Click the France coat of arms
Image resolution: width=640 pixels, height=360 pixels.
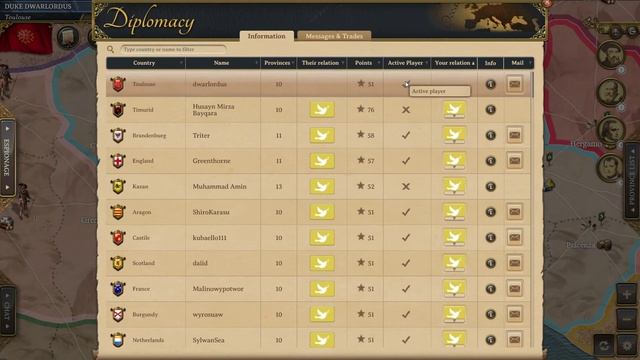pyautogui.click(x=118, y=289)
